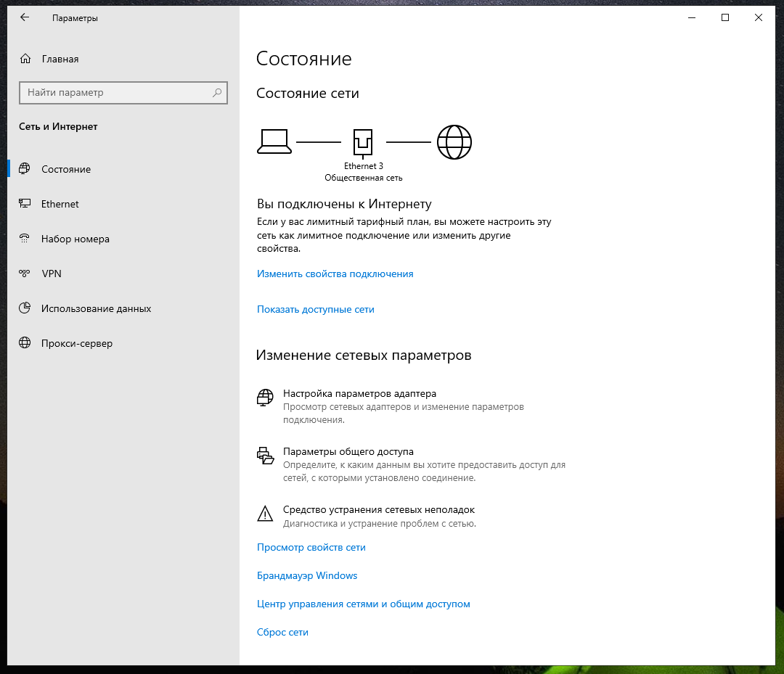
Task: Click the Сеть и Интернет heading
Action: pyautogui.click(x=58, y=126)
